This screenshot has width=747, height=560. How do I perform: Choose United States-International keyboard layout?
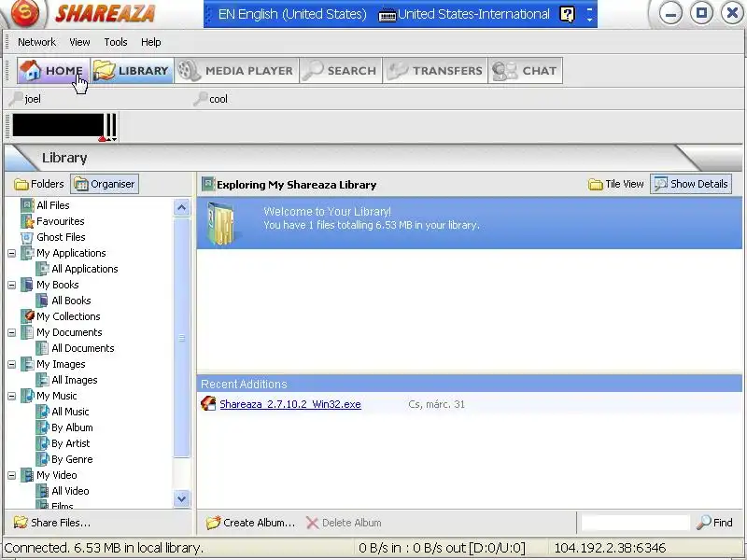pyautogui.click(x=464, y=14)
